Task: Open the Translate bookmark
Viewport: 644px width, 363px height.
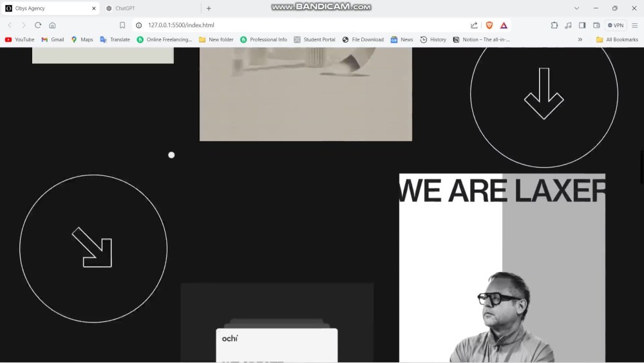Action: [115, 39]
